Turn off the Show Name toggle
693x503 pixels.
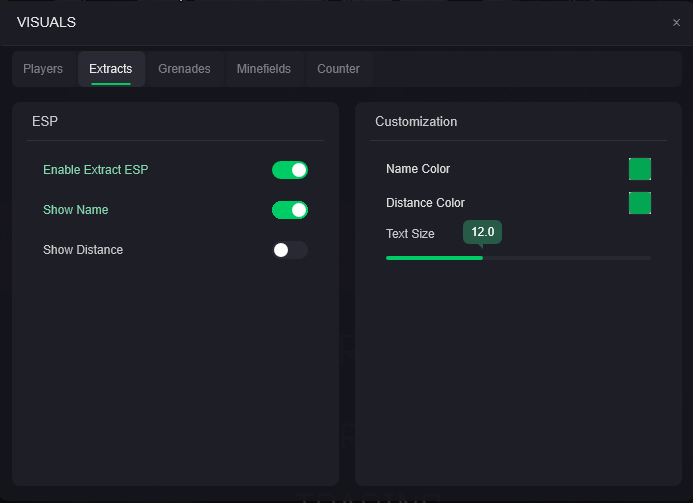click(x=290, y=210)
